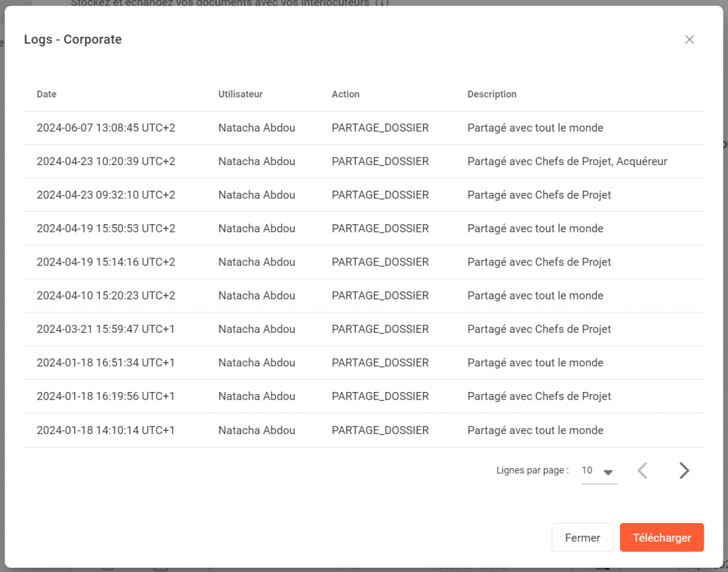Select the 2024-01-18 16:51:34 log entry
Image resolution: width=728 pixels, height=572 pixels.
click(106, 363)
